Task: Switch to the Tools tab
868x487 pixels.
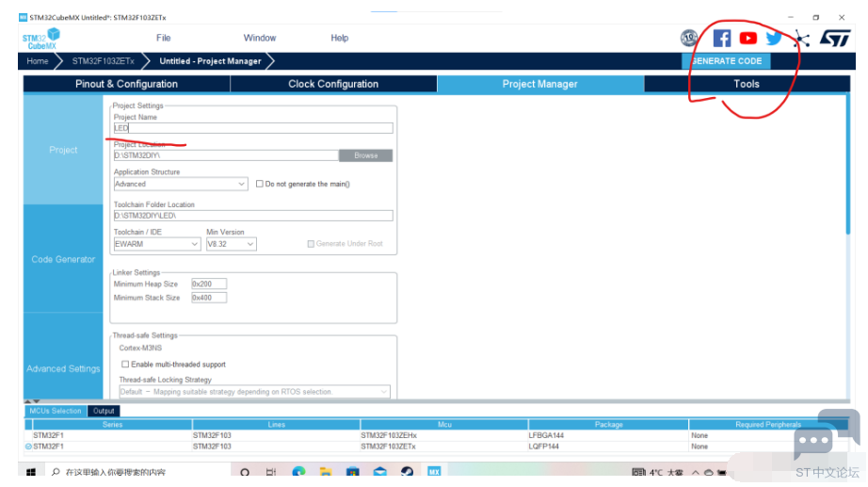Action: (x=747, y=84)
